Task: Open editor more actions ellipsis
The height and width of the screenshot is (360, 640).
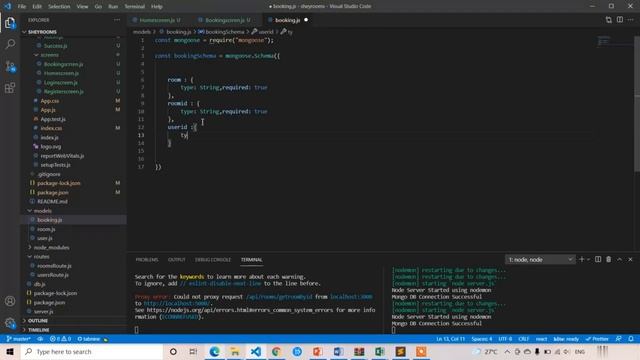Action: pos(631,20)
